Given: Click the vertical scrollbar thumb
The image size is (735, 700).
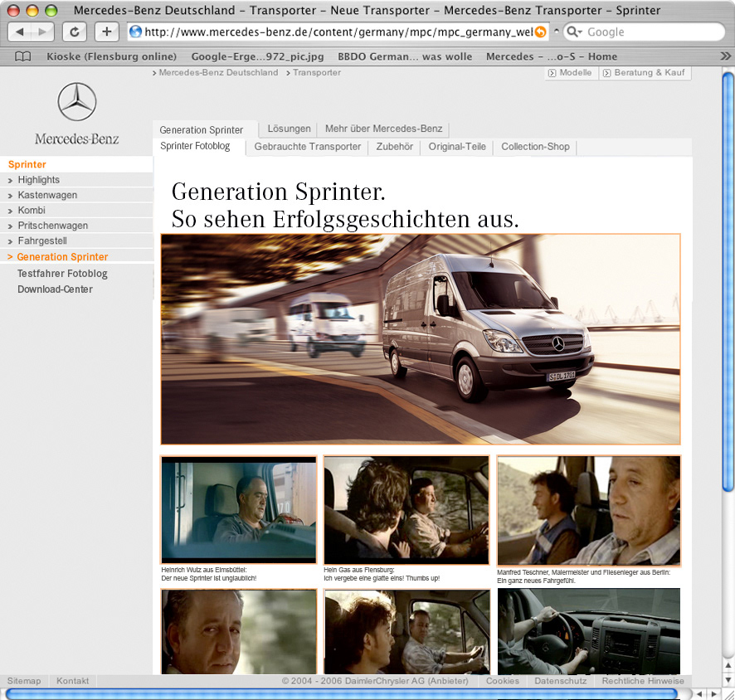Looking at the screenshot, I should click(x=728, y=281).
